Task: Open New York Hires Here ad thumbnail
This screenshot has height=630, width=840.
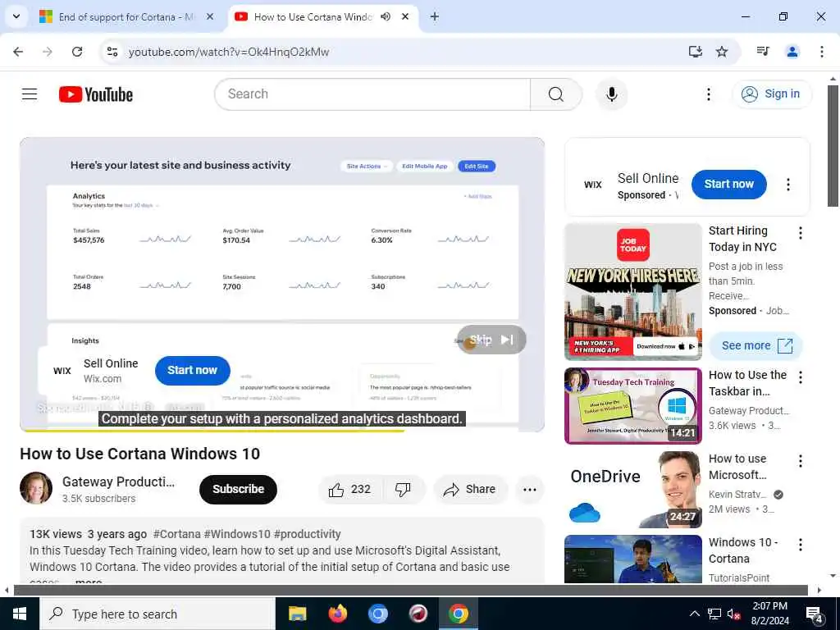Action: pos(632,292)
